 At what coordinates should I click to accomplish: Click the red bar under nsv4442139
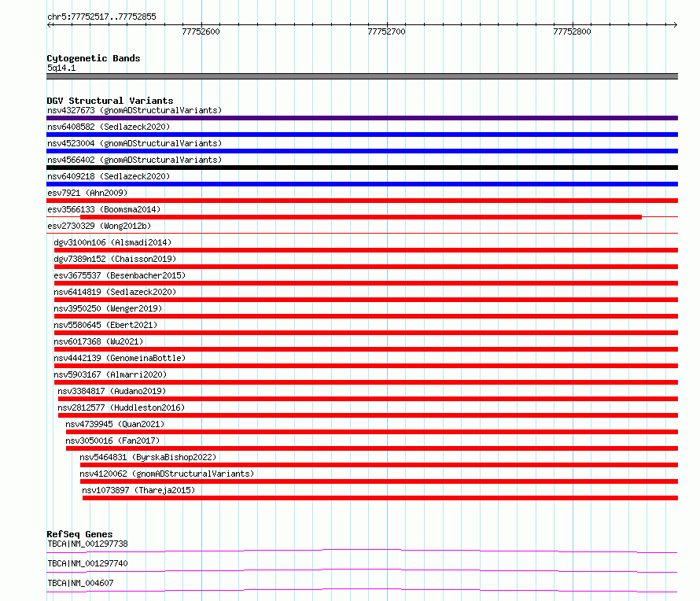[366, 366]
